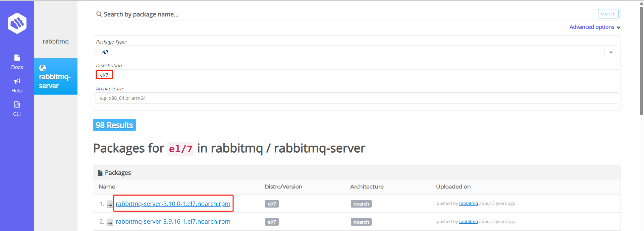Click the Distro/Version column header
The image size is (644, 231).
click(283, 187)
